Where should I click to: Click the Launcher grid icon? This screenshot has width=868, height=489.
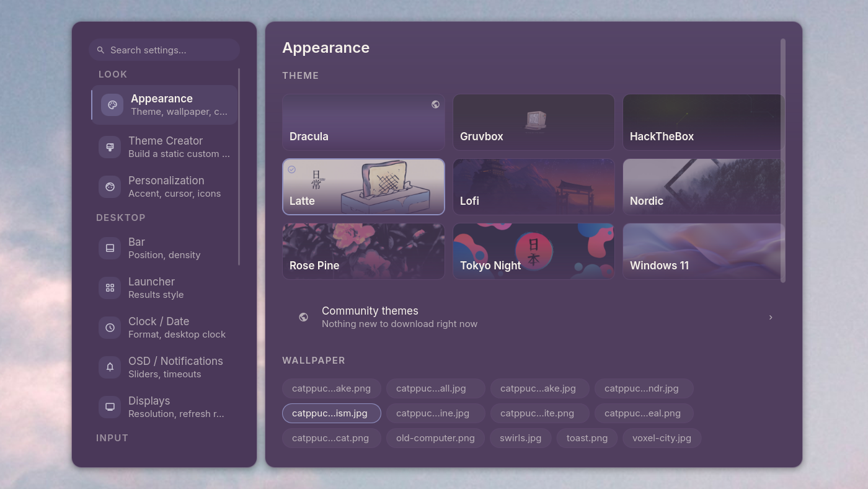click(x=110, y=288)
